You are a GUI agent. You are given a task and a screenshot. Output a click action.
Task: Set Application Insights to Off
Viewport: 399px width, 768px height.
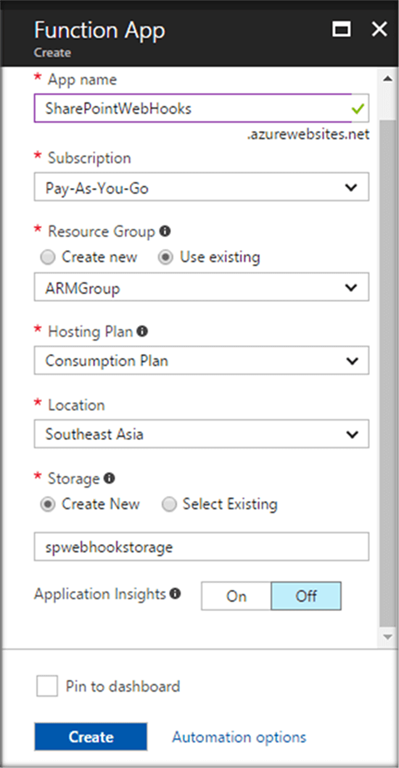pyautogui.click(x=306, y=596)
